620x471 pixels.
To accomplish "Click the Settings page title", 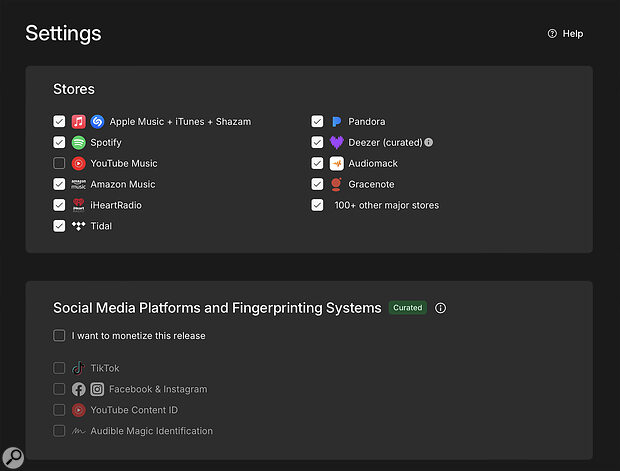I will pyautogui.click(x=63, y=33).
